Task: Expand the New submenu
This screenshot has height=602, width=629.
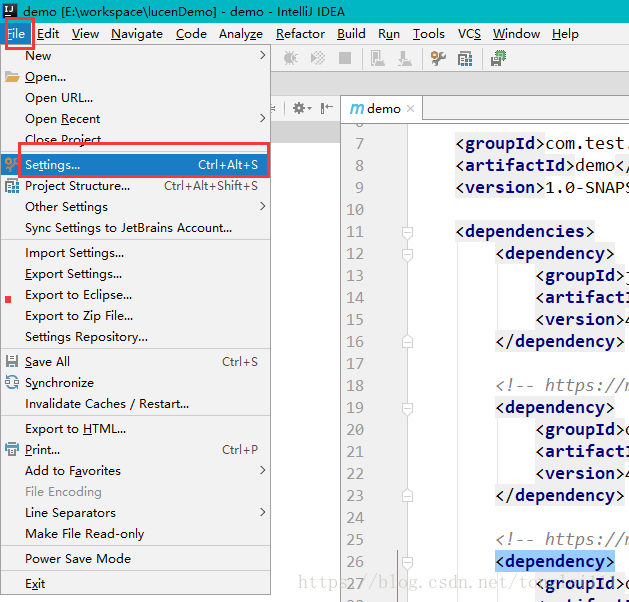Action: [136, 56]
